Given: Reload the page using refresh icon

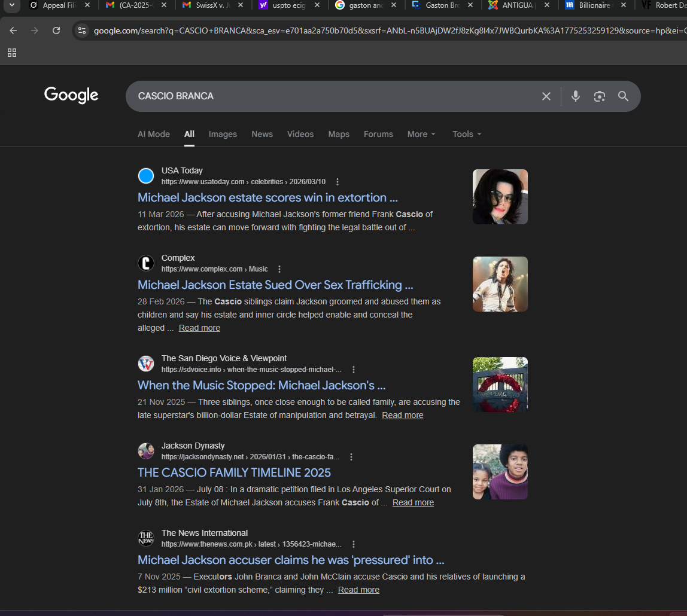Looking at the screenshot, I should click(56, 31).
